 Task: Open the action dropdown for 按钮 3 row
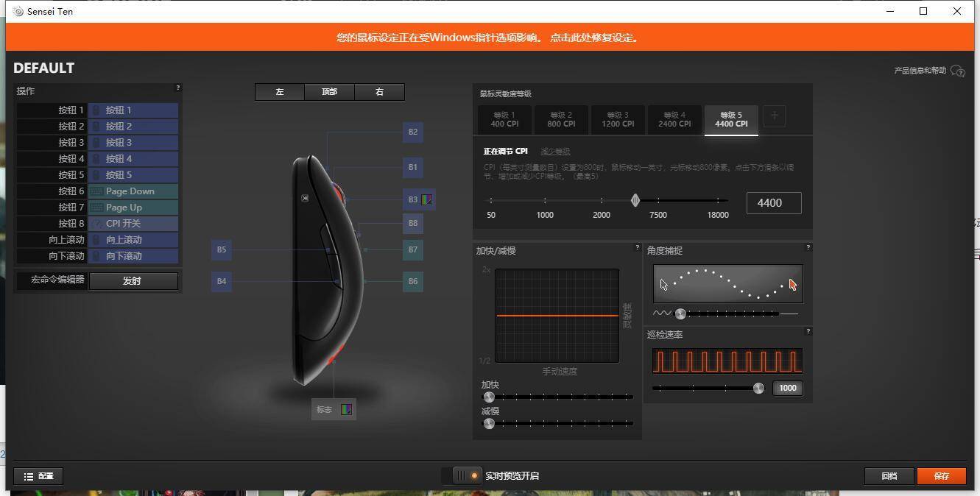coord(133,142)
